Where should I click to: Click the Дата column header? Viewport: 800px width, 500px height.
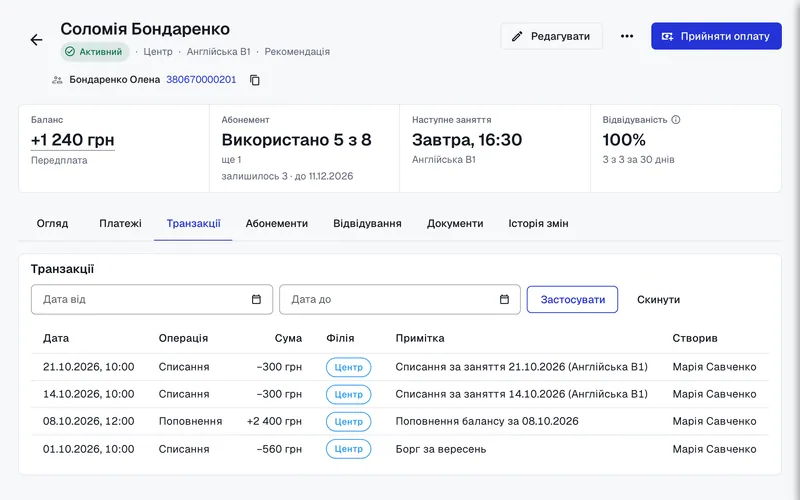56,338
